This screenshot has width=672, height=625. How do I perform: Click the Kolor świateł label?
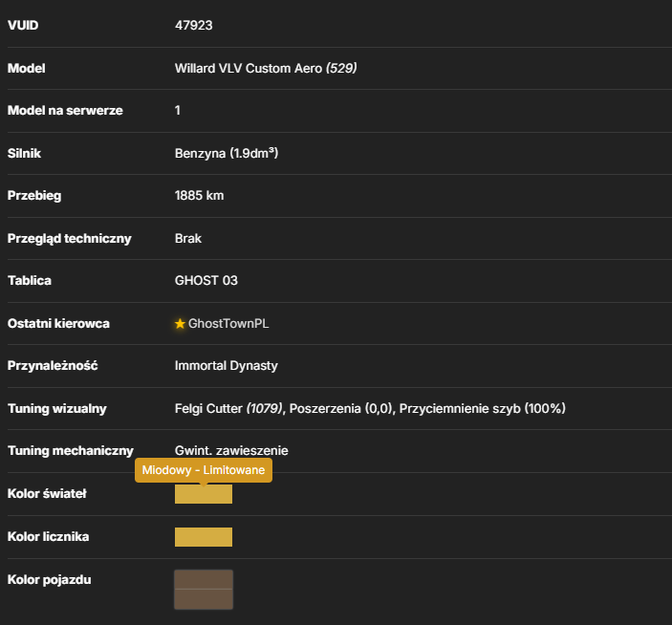tap(47, 493)
